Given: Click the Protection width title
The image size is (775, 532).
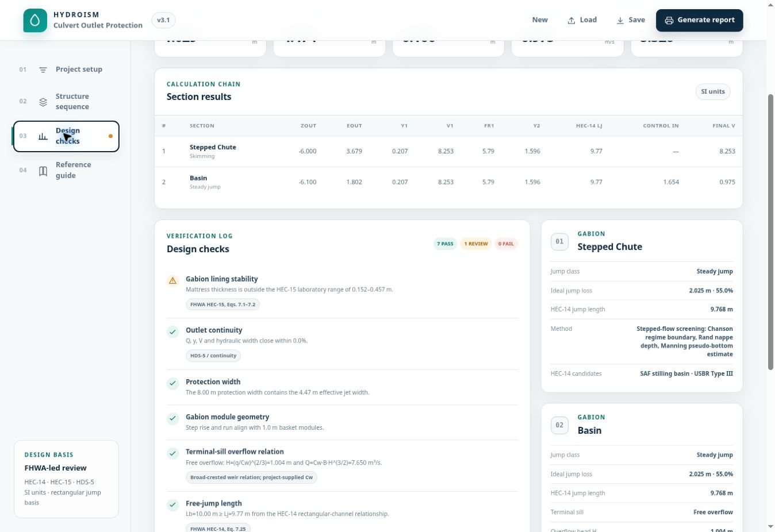Looking at the screenshot, I should [213, 382].
